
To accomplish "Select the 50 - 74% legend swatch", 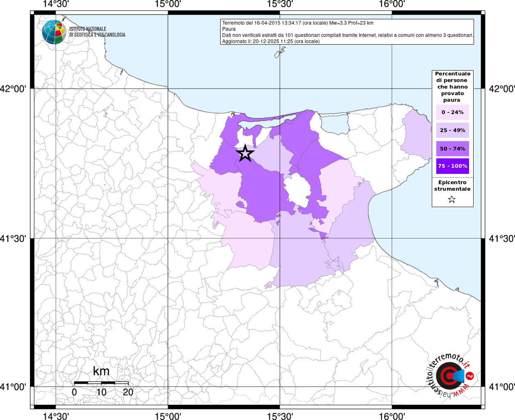I will pyautogui.click(x=453, y=148).
